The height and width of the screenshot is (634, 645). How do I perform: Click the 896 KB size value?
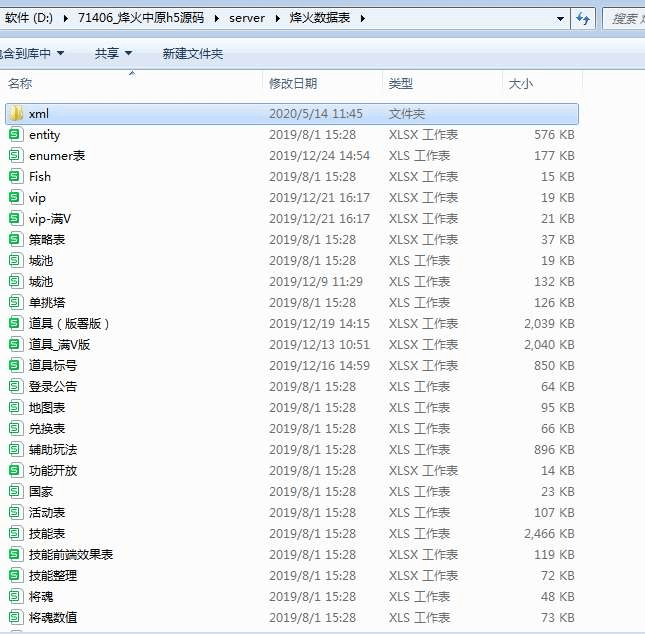coord(554,450)
